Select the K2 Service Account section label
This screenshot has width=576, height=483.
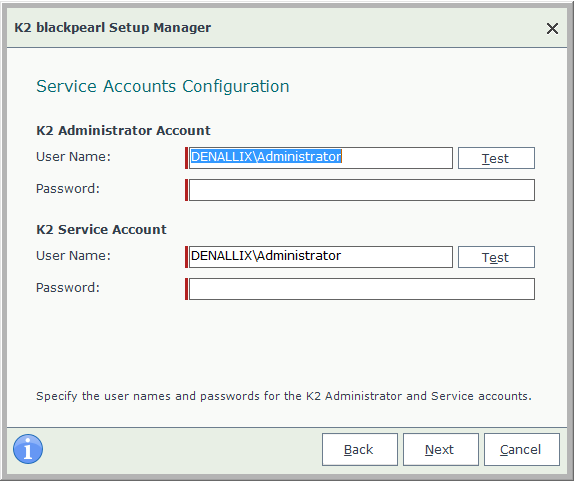101,230
